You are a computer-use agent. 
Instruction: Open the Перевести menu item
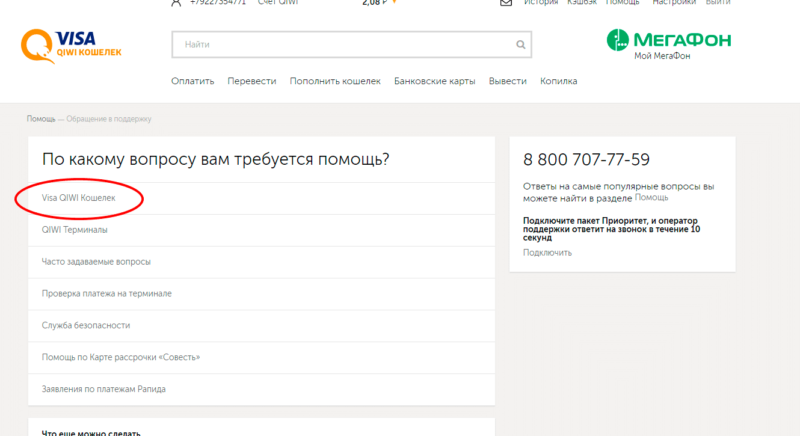[252, 81]
